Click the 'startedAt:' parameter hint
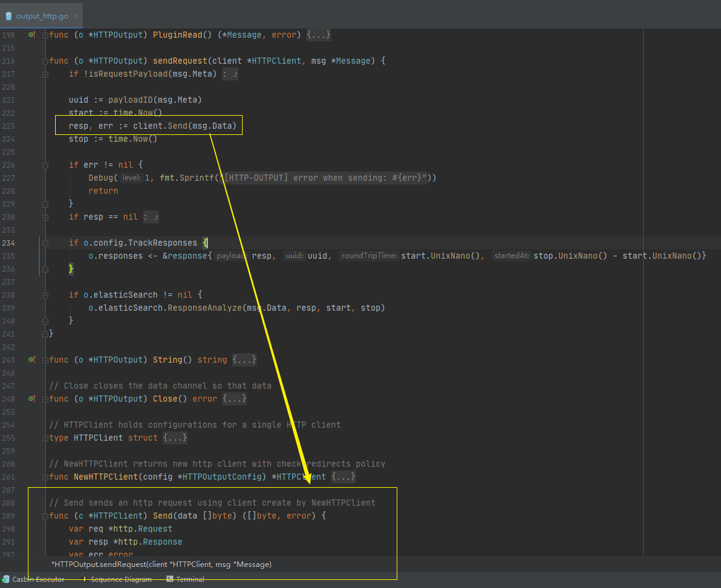 point(511,256)
